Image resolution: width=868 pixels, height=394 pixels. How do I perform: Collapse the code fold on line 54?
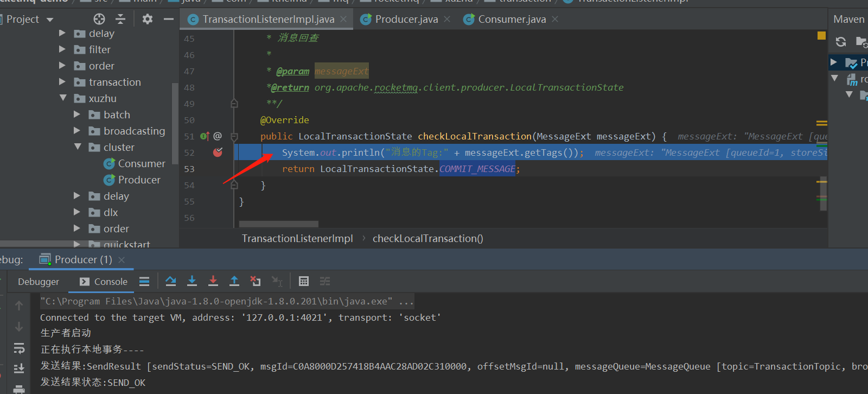click(234, 185)
